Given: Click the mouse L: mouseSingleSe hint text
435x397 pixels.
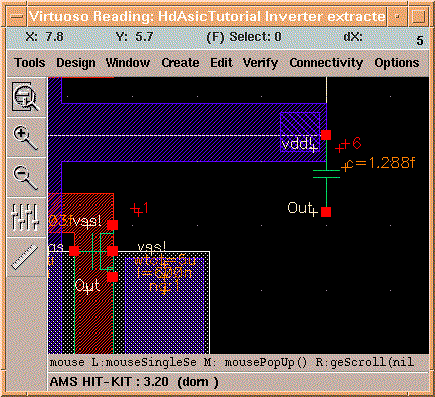Looking at the screenshot, I should (x=123, y=362).
